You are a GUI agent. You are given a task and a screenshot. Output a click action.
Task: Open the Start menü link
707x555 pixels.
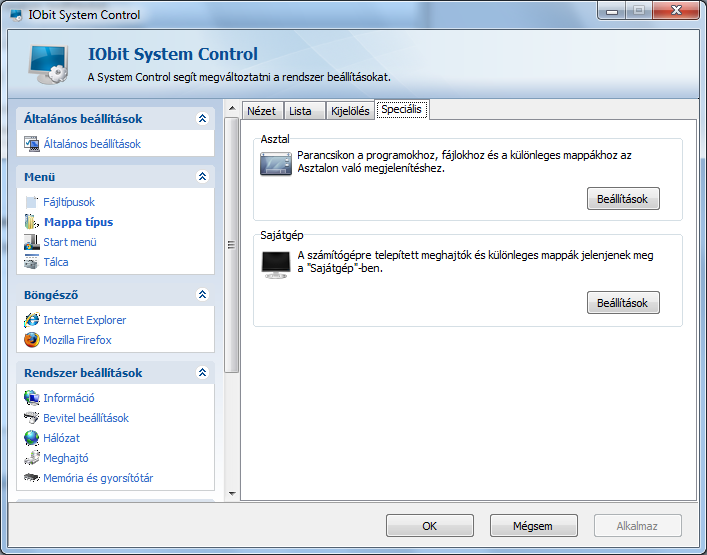pyautogui.click(x=70, y=242)
